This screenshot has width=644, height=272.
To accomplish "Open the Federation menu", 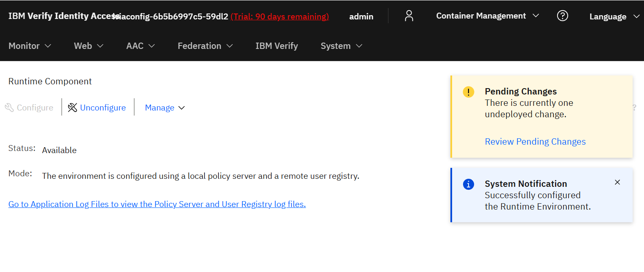I will (205, 46).
